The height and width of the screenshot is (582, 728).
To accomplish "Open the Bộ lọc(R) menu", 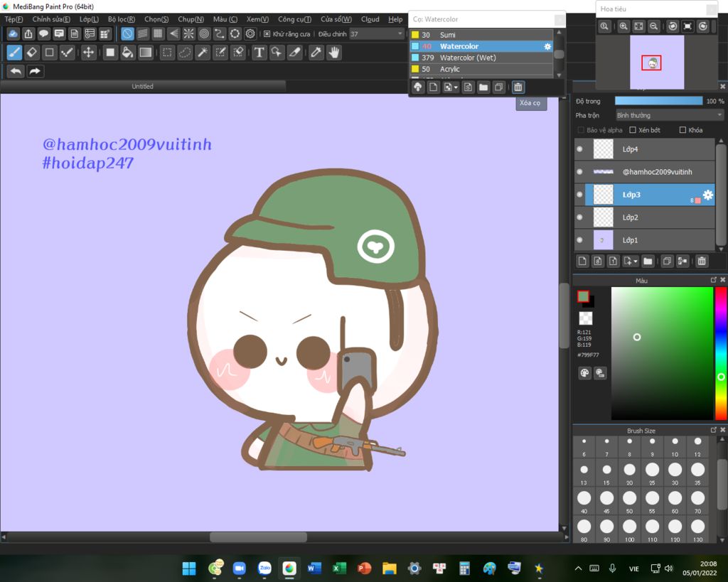I will (x=121, y=19).
